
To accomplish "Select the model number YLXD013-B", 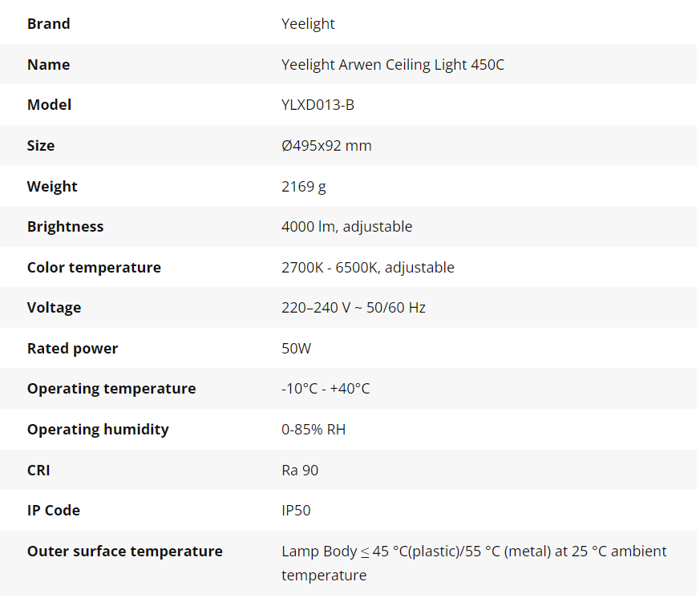I will [x=318, y=105].
